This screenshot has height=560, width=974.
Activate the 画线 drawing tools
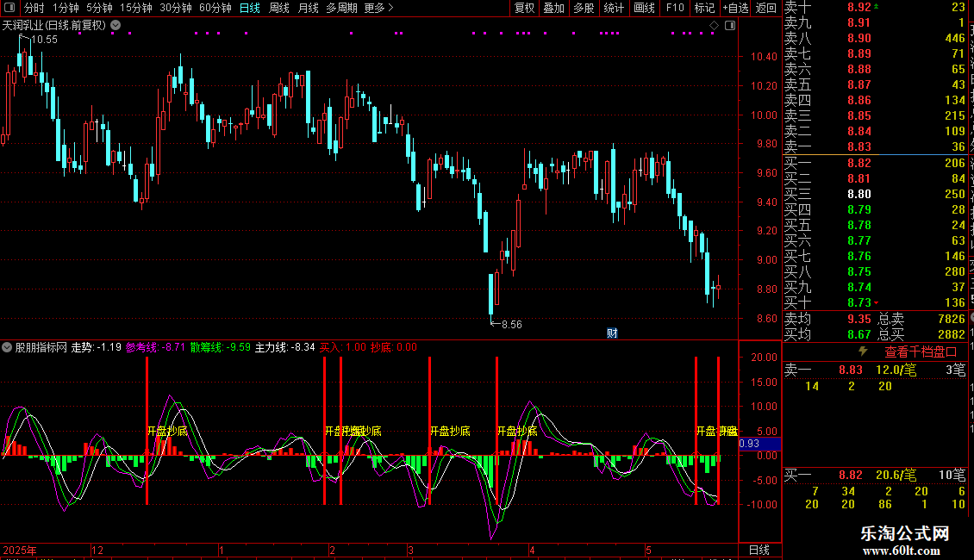point(644,8)
